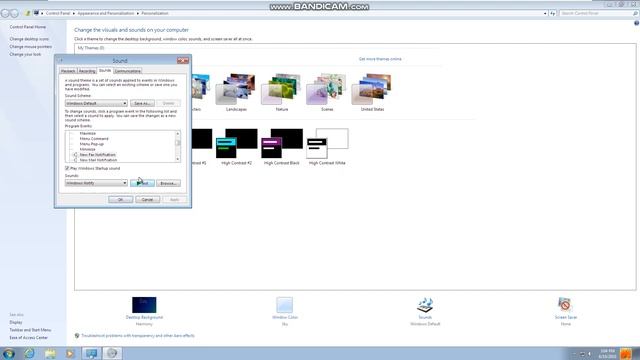Click the Program Events scroll up arrow
The width and height of the screenshot is (640, 360).
[178, 133]
